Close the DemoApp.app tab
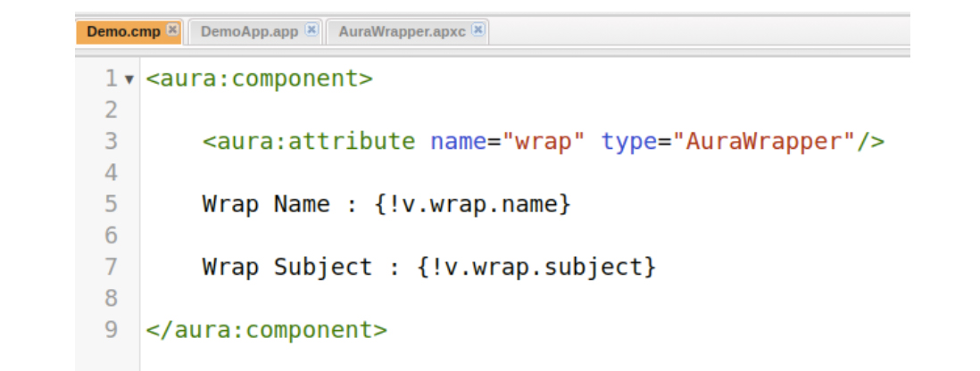 (311, 31)
